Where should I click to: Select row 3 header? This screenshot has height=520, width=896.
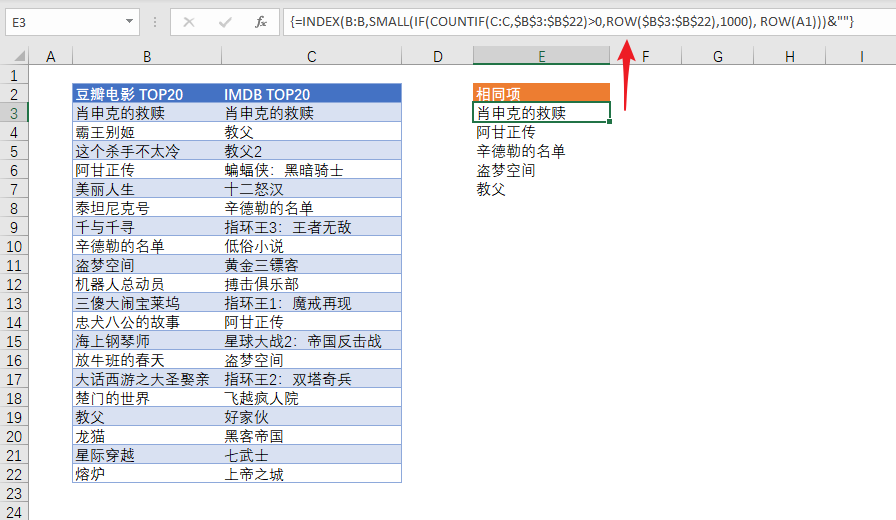click(x=14, y=113)
